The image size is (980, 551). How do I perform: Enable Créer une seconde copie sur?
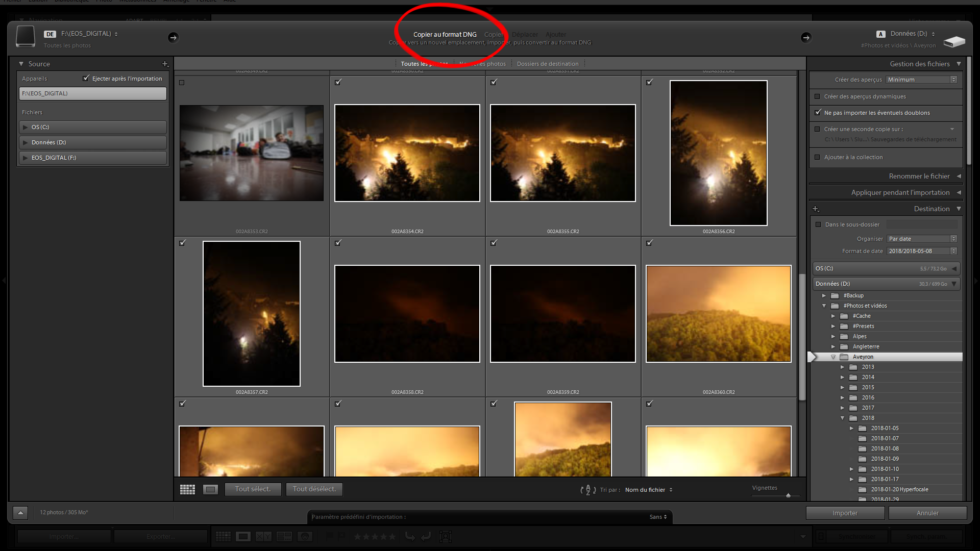tap(817, 129)
